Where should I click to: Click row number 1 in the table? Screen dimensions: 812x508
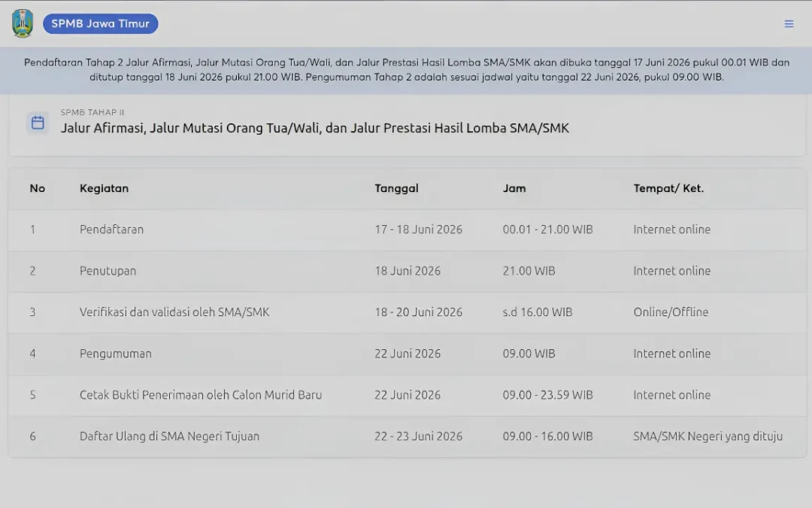[x=32, y=229]
